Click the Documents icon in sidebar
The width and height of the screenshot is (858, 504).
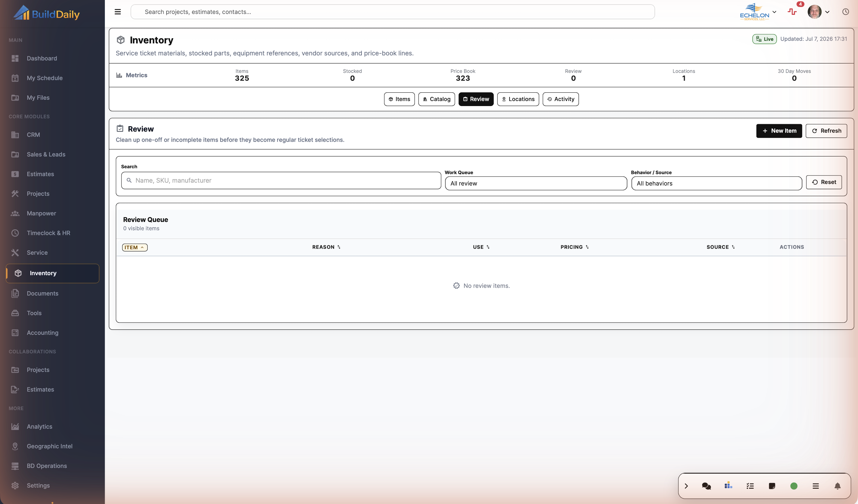tap(15, 294)
